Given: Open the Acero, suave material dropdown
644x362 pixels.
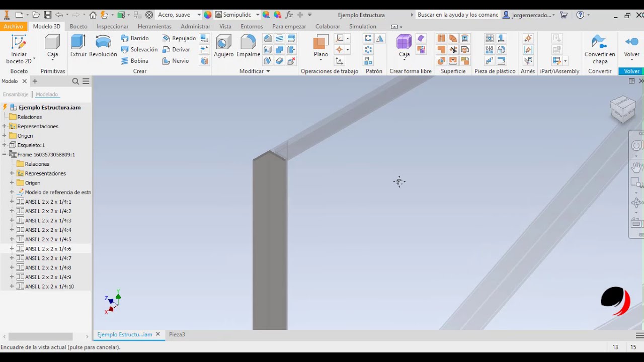Looking at the screenshot, I should (x=199, y=15).
